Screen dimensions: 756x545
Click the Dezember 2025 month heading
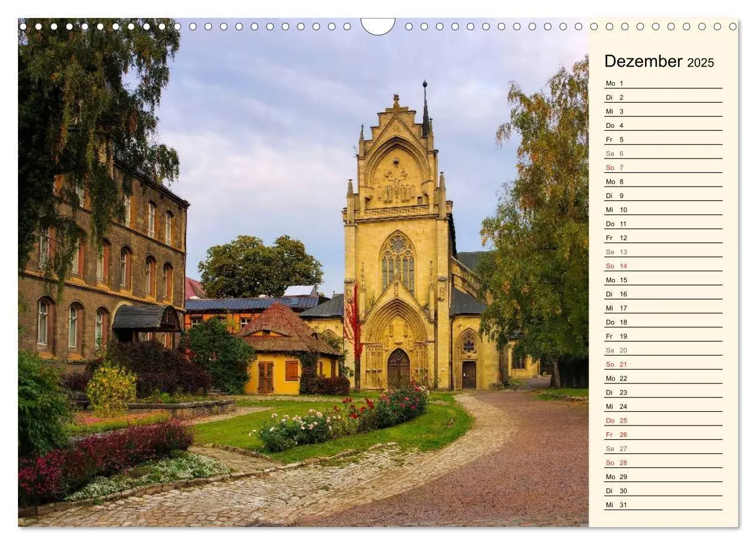[659, 61]
